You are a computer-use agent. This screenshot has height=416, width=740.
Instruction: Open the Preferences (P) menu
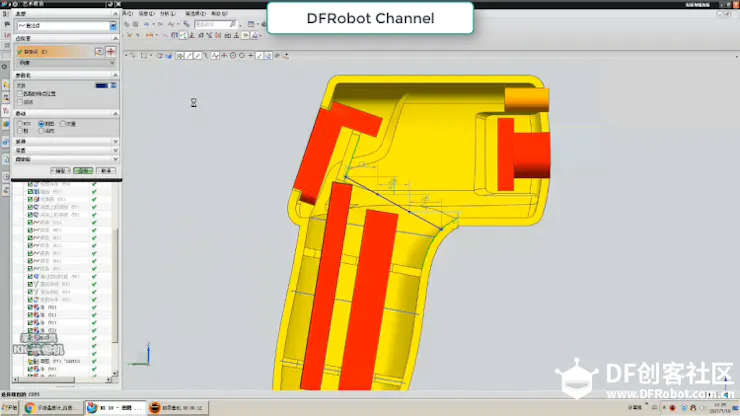click(195, 14)
